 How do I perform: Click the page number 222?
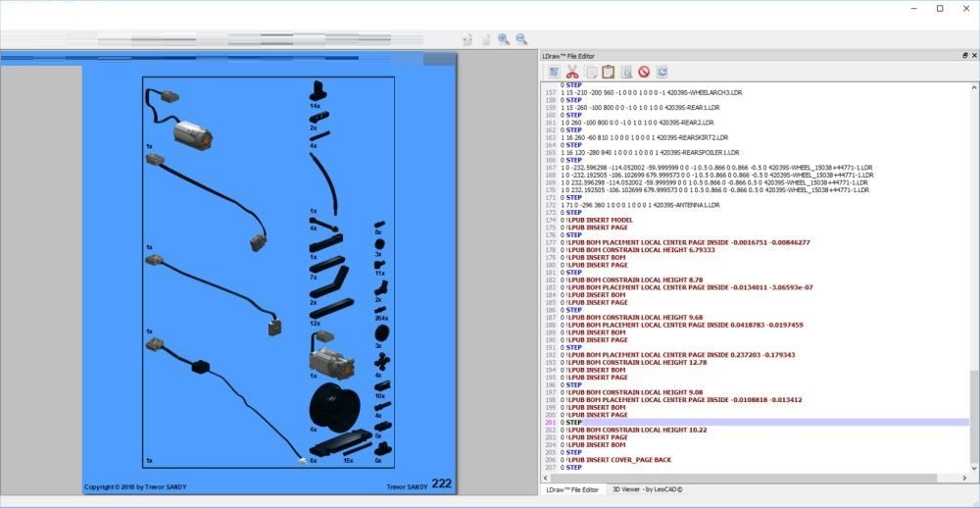[x=441, y=483]
